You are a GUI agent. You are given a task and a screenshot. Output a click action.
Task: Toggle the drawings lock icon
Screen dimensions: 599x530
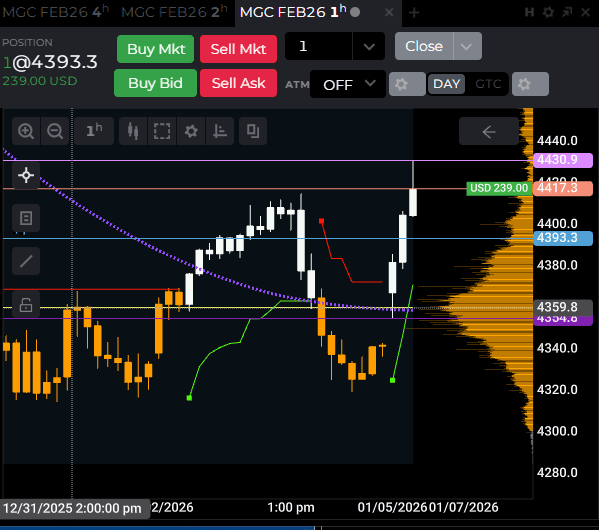(26, 304)
